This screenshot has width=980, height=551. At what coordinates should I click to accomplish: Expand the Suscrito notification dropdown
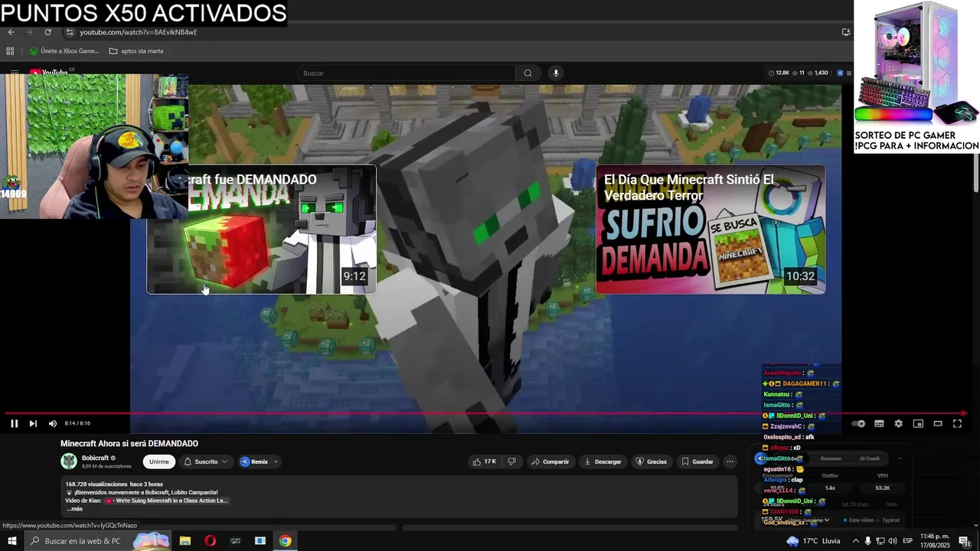click(205, 461)
